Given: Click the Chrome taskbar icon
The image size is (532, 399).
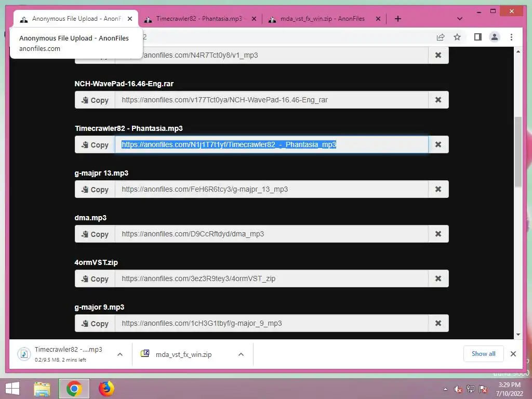Looking at the screenshot, I should [x=74, y=389].
